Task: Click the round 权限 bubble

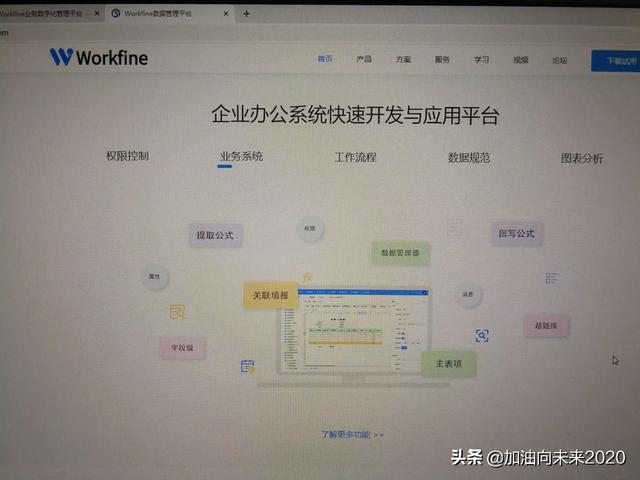Action: point(310,229)
